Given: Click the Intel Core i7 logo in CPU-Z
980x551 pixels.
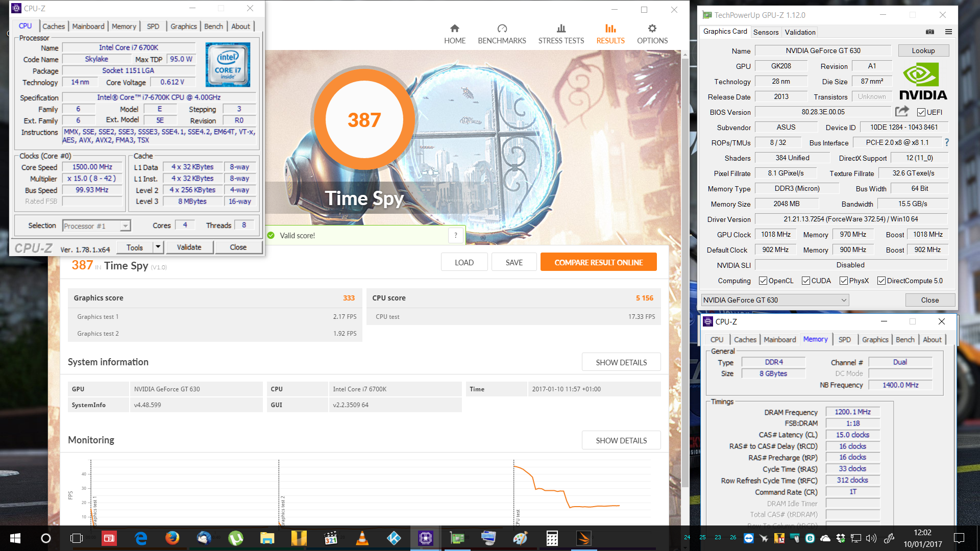Looking at the screenshot, I should coord(228,65).
